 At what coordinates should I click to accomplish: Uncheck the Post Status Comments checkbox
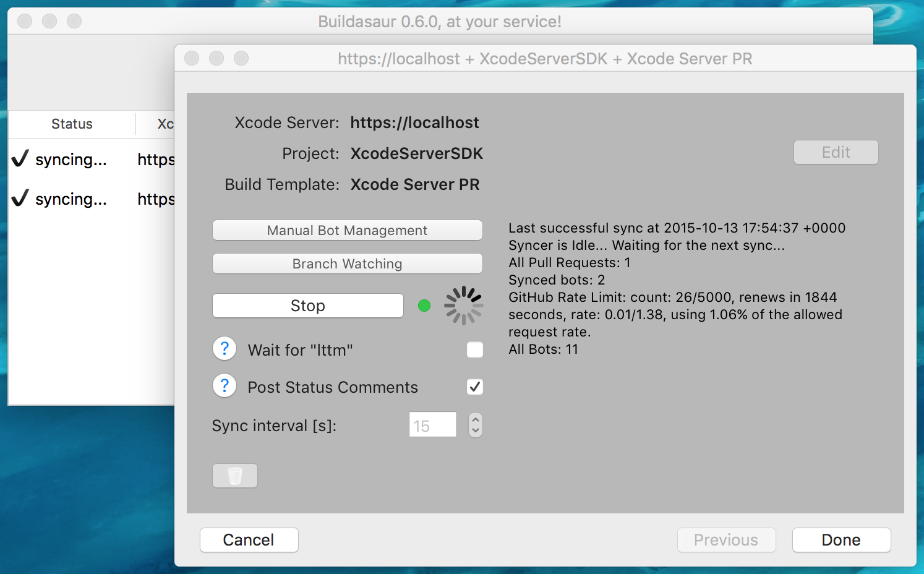point(475,387)
